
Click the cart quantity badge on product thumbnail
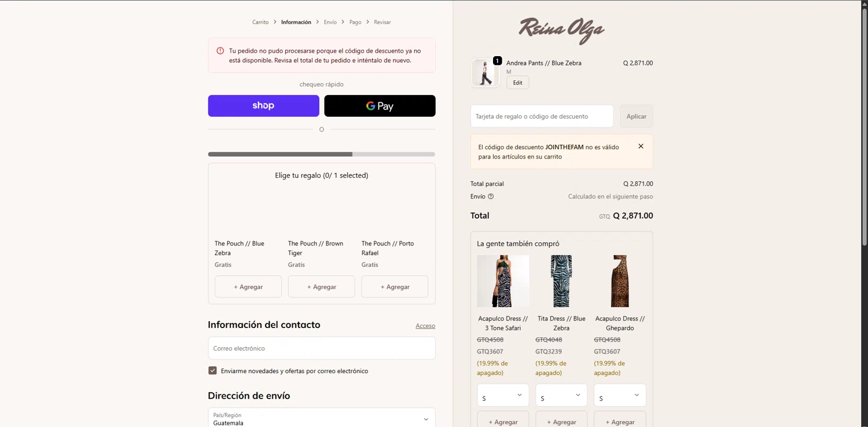[497, 61]
